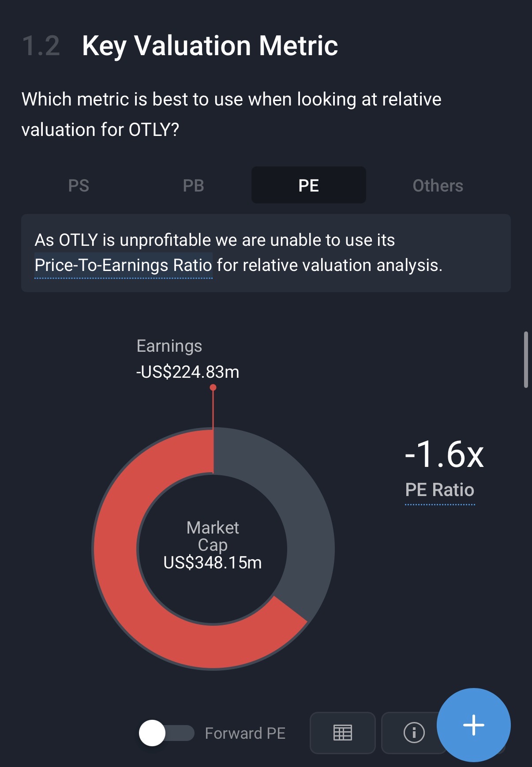This screenshot has width=532, height=767.
Task: Click the info circle icon
Action: coord(414,733)
